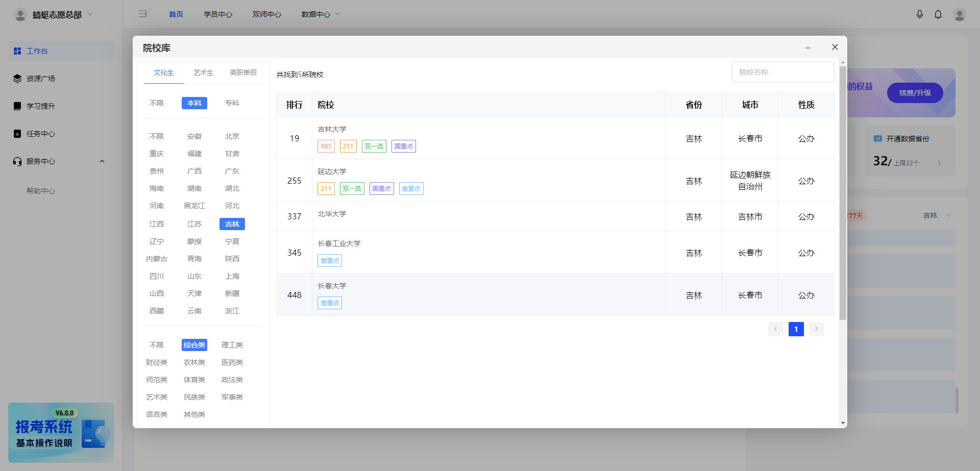Toggle the sidebar collapse icon

coord(143,14)
